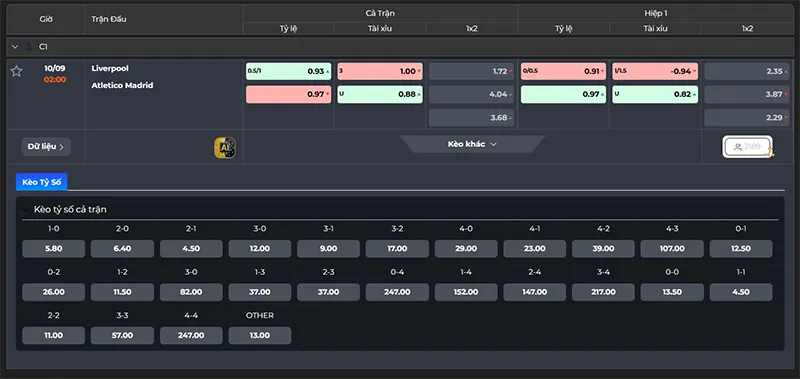800x379 pixels.
Task: Bet correct score 4-3 at 107.00
Action: [672, 249]
